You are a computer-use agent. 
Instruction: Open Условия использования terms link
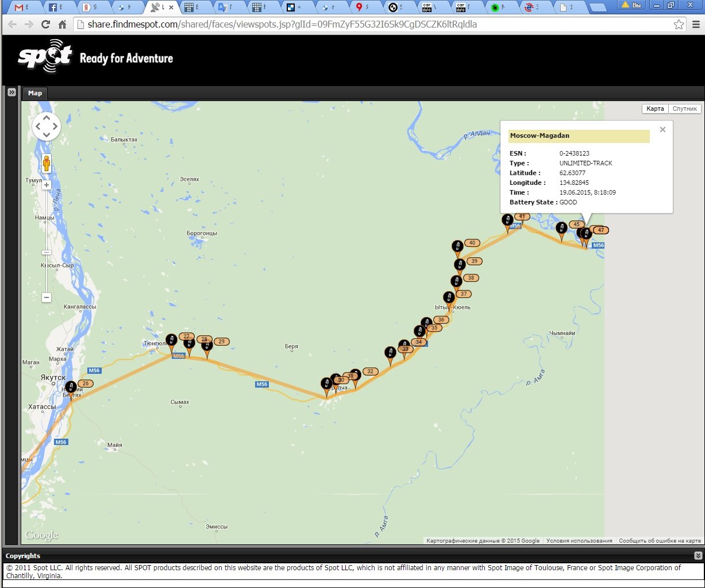tap(579, 540)
